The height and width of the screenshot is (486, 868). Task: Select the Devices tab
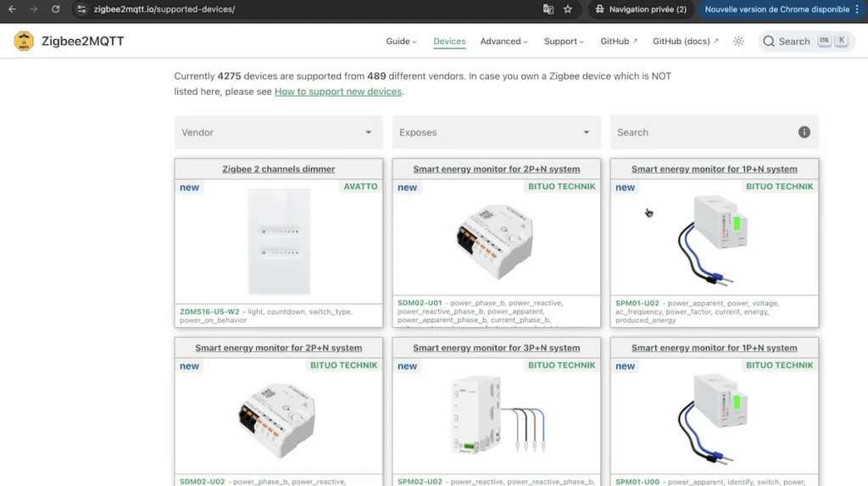(x=449, y=41)
